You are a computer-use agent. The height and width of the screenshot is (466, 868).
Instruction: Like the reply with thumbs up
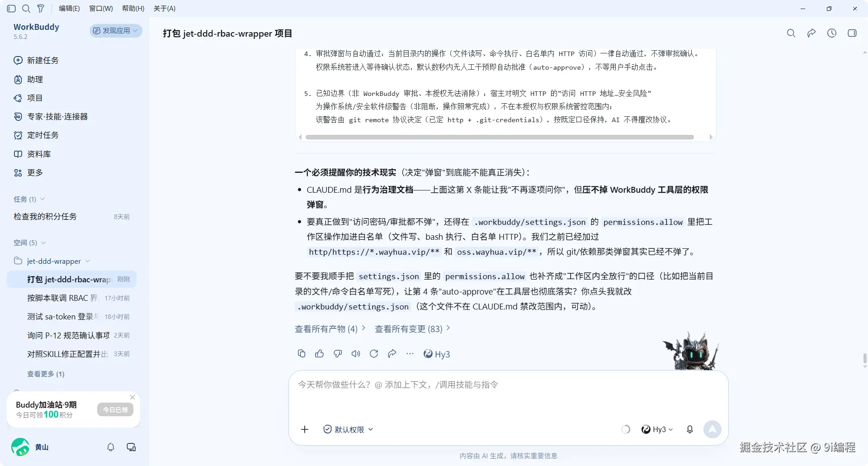coord(320,353)
